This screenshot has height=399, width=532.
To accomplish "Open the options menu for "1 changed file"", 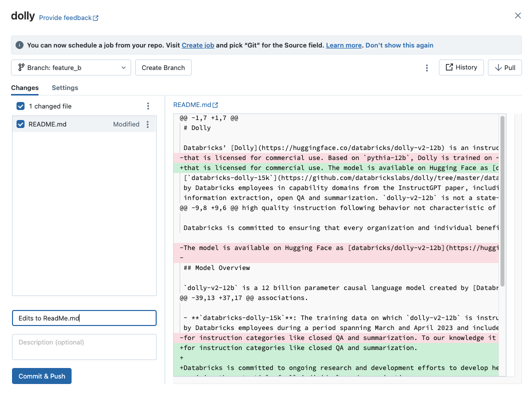I will [x=148, y=106].
